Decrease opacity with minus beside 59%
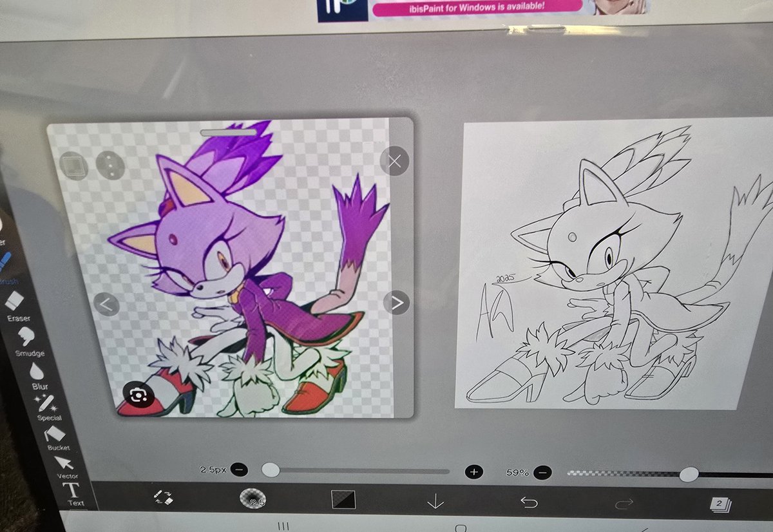 coord(542,473)
